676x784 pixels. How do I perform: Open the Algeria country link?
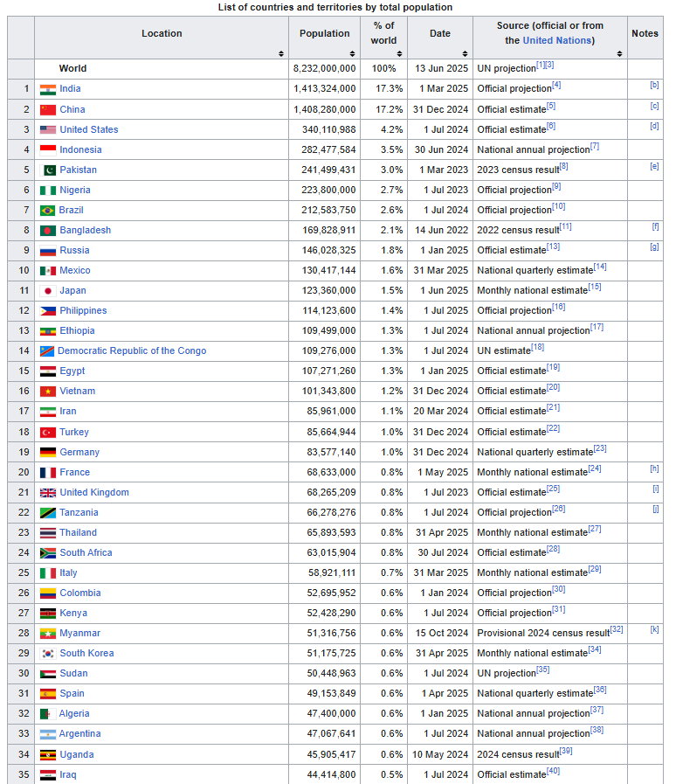coord(74,713)
